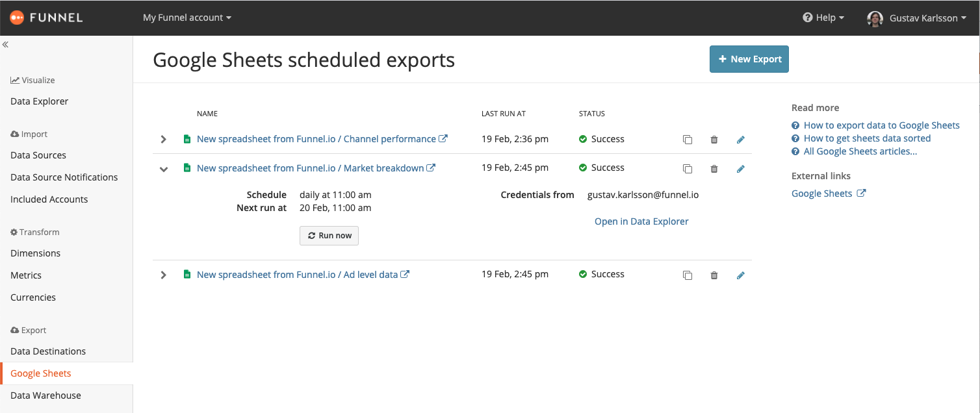Duplicate the Ad level data export
980x413 pixels.
coord(688,275)
